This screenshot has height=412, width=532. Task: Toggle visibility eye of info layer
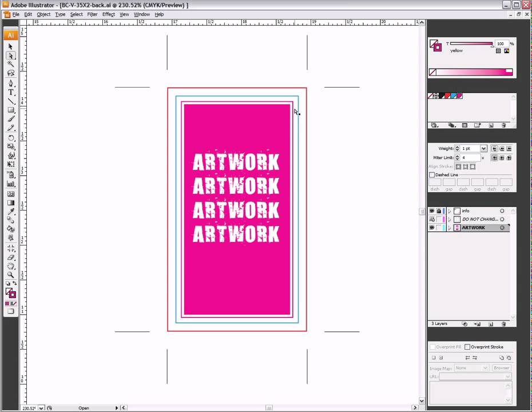pyautogui.click(x=431, y=211)
